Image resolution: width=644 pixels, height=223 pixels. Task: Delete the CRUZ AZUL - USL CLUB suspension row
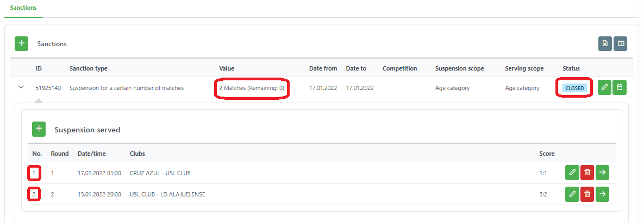pos(587,173)
